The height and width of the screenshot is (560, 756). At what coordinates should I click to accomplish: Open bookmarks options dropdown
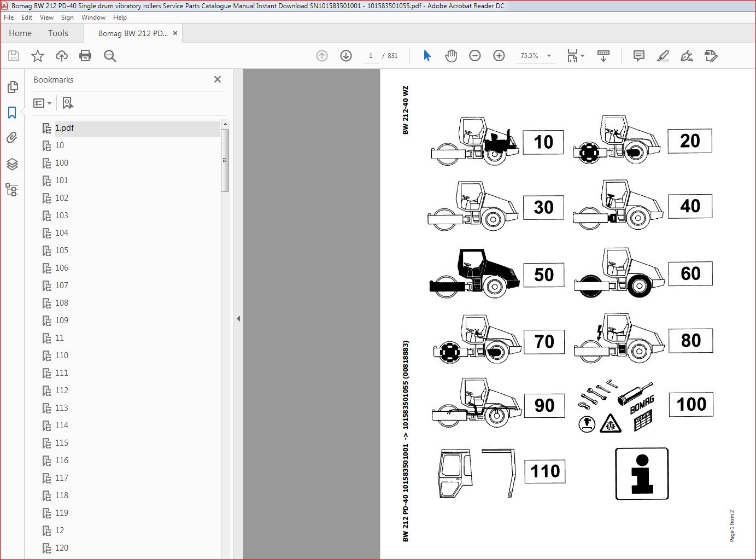tap(43, 103)
